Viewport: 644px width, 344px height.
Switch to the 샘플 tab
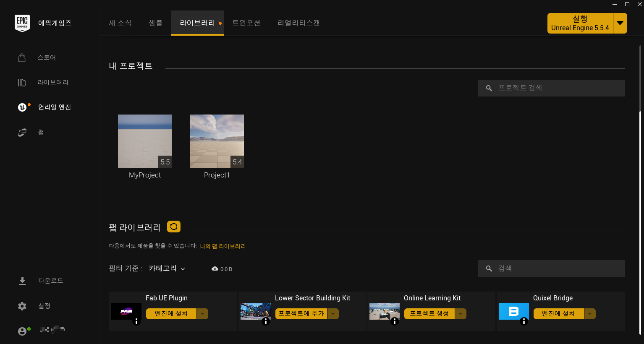155,23
